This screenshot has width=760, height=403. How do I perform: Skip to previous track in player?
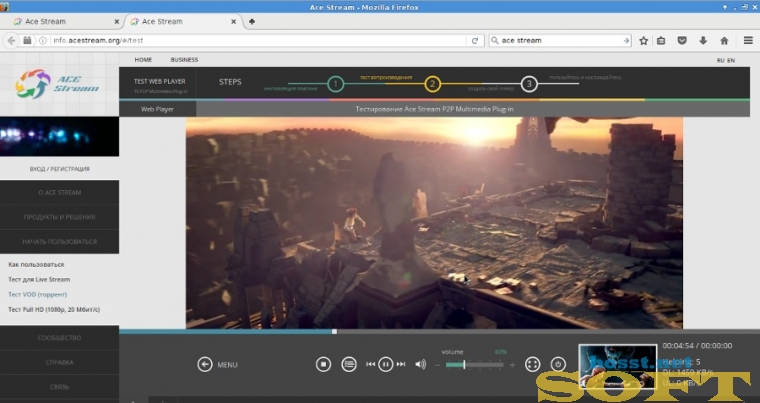[370, 364]
